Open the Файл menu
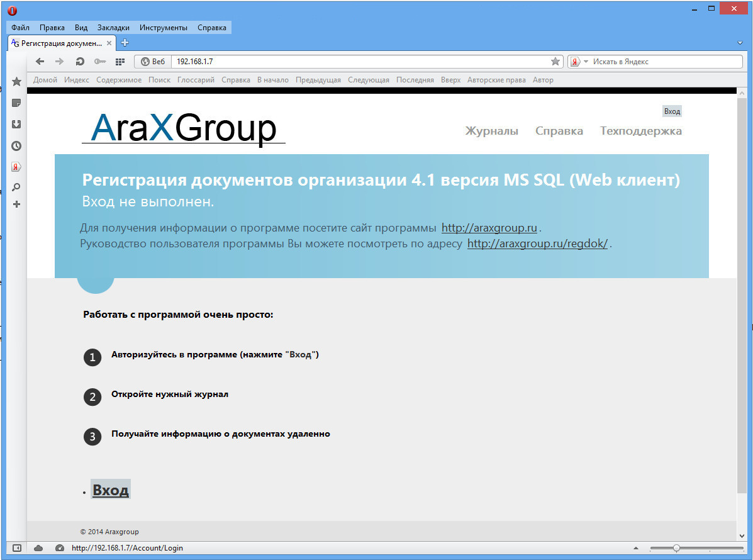 pos(20,28)
